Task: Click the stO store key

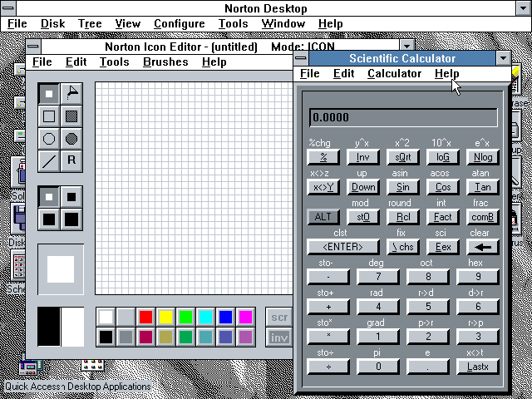Action: point(363,217)
